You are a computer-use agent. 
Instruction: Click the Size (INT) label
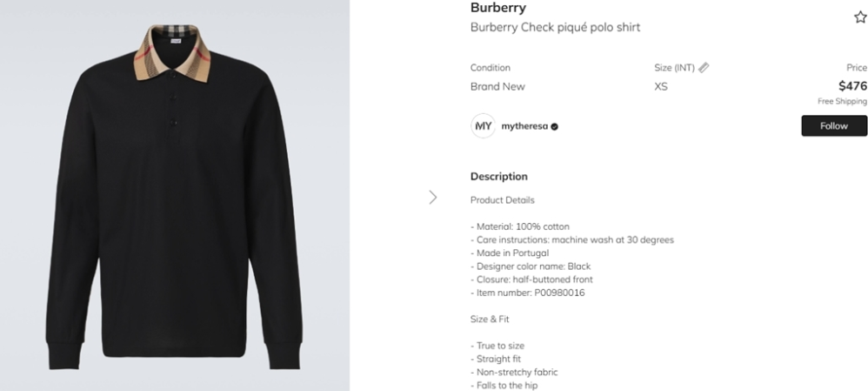pos(673,68)
